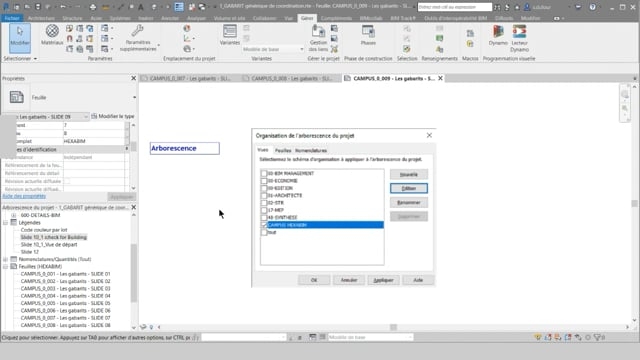Expand the 600-DETAILS-BIM tree node

point(13,215)
